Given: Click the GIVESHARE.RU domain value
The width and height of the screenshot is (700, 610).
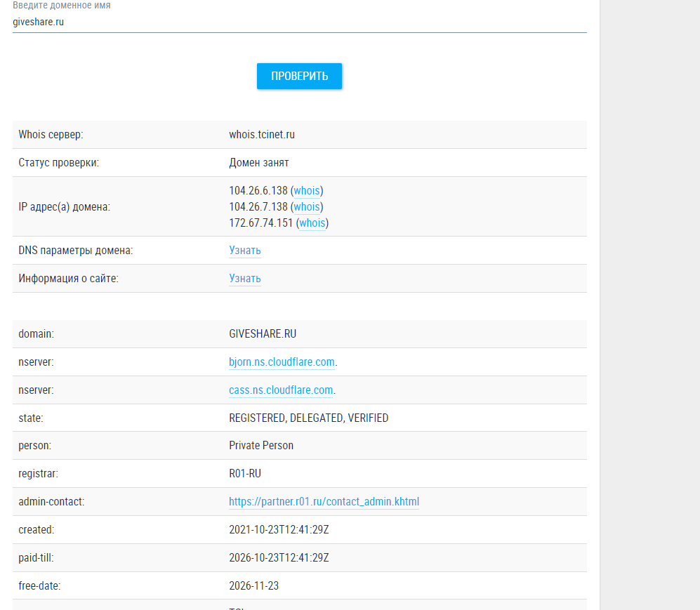Looking at the screenshot, I should click(x=263, y=334).
